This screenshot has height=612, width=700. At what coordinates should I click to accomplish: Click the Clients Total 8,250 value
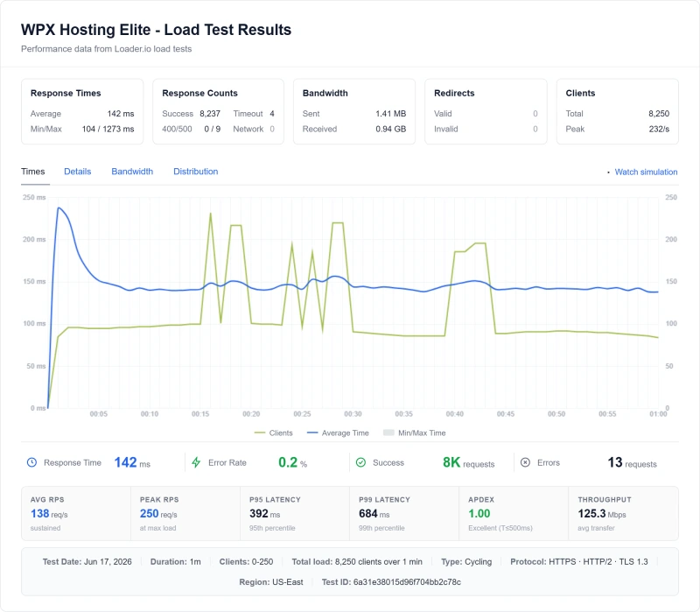point(659,114)
